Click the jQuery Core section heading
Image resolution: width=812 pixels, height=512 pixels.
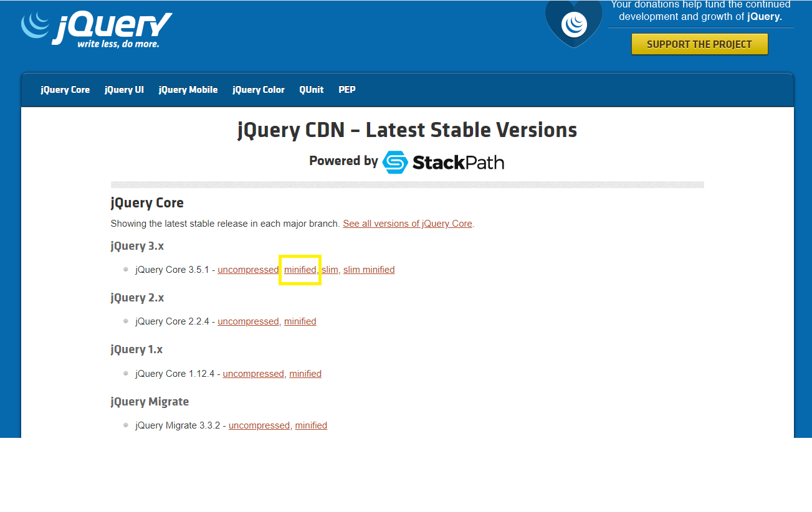pyautogui.click(x=147, y=203)
